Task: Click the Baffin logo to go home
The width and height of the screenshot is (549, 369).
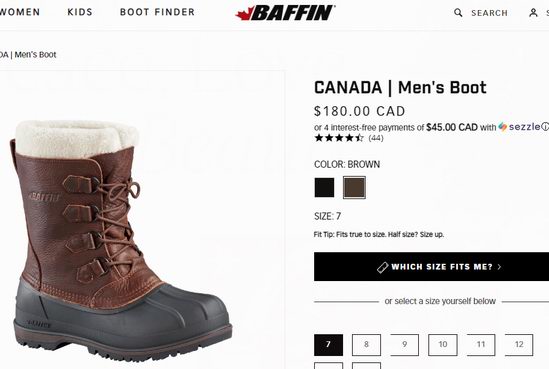Action: click(x=285, y=13)
